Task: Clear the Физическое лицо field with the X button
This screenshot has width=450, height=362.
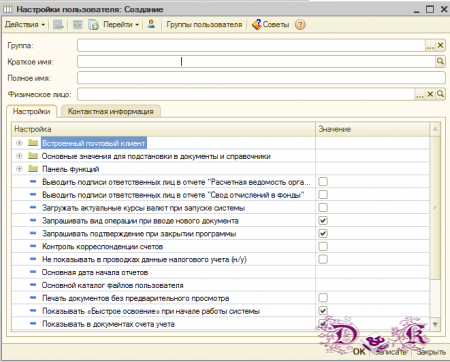Action: pyautogui.click(x=430, y=94)
